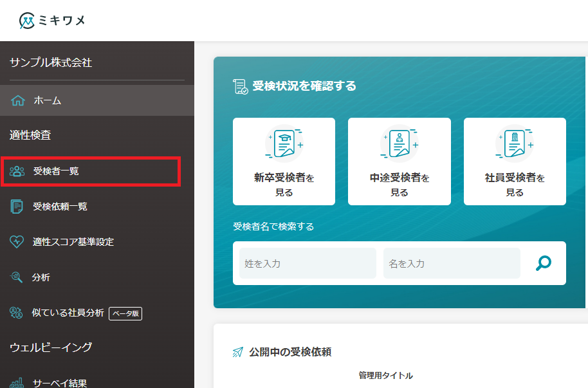
Task: Click the search magnifier button
Action: click(x=544, y=263)
